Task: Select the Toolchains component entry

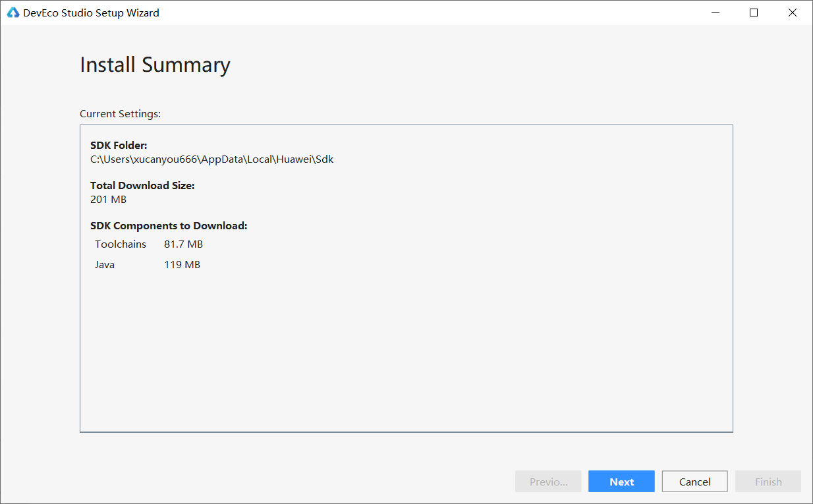Action: [x=121, y=244]
